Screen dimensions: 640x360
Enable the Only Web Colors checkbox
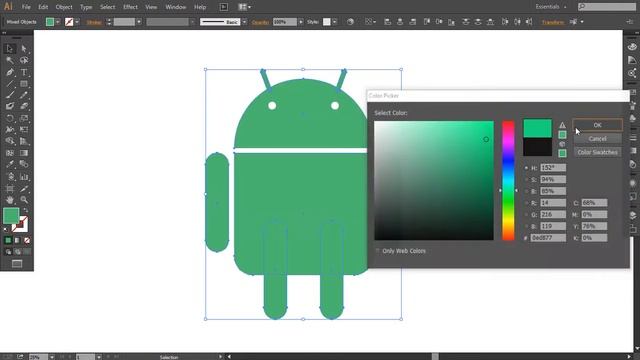(378, 251)
